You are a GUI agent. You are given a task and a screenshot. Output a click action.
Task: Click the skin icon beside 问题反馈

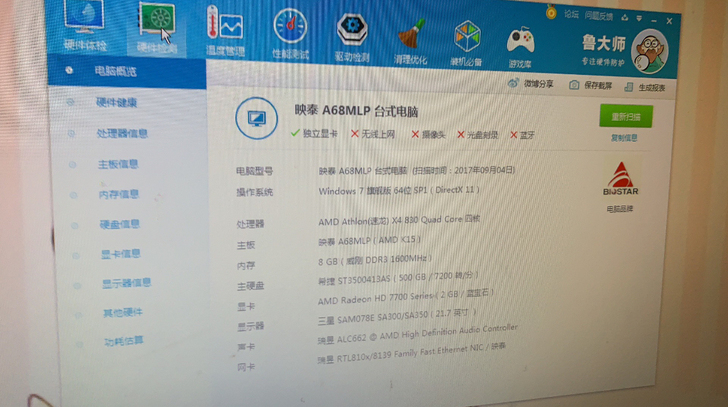coord(625,18)
